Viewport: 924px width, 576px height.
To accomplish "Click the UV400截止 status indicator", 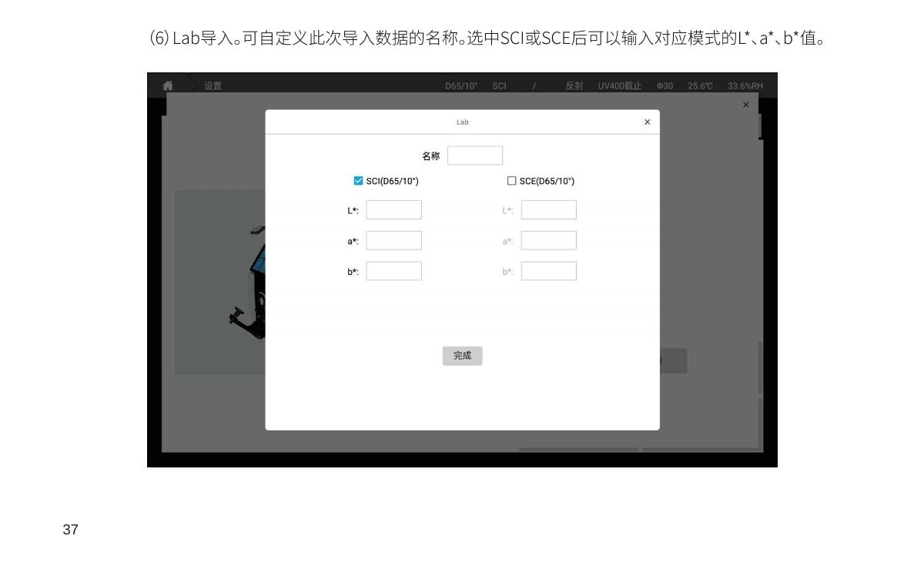I will click(619, 85).
